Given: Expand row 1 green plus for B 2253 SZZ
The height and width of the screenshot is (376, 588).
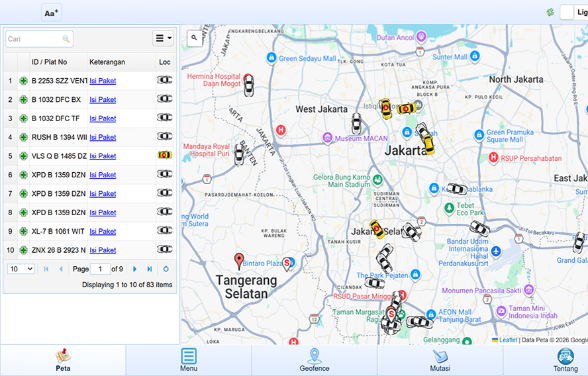Looking at the screenshot, I should (23, 81).
